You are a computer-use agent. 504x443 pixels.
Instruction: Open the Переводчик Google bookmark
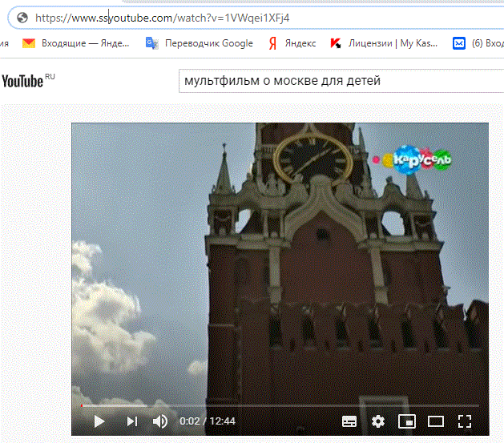(x=200, y=43)
